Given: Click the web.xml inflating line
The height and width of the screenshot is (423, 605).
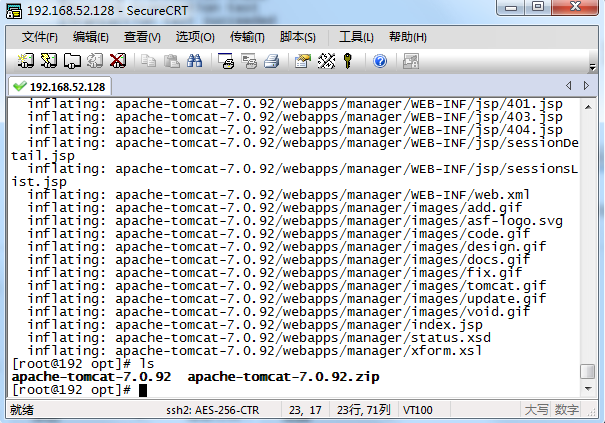Looking at the screenshot, I should tap(279, 195).
